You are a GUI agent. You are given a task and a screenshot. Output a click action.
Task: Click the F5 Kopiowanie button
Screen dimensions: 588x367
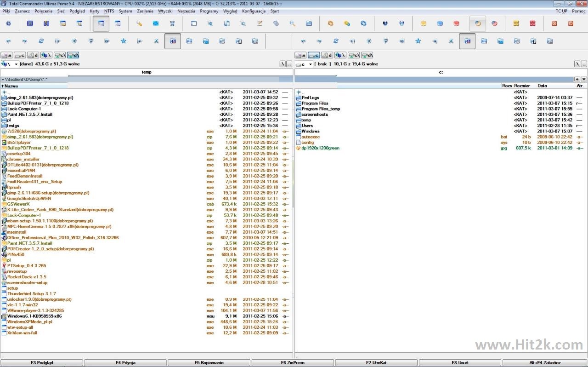[209, 363]
